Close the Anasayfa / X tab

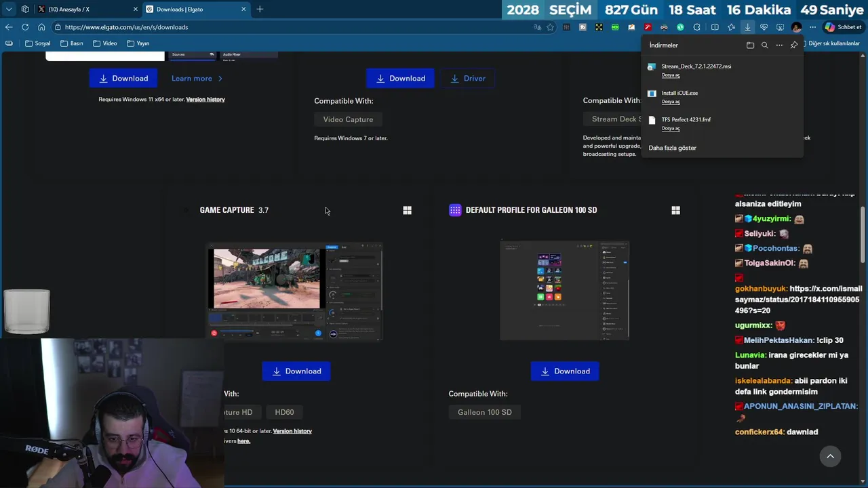[135, 9]
